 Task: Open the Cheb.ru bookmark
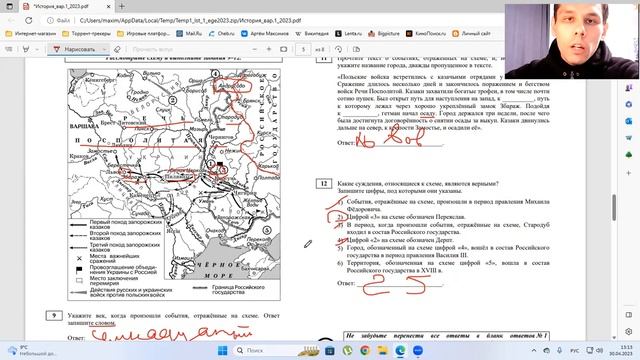pyautogui.click(x=222, y=33)
